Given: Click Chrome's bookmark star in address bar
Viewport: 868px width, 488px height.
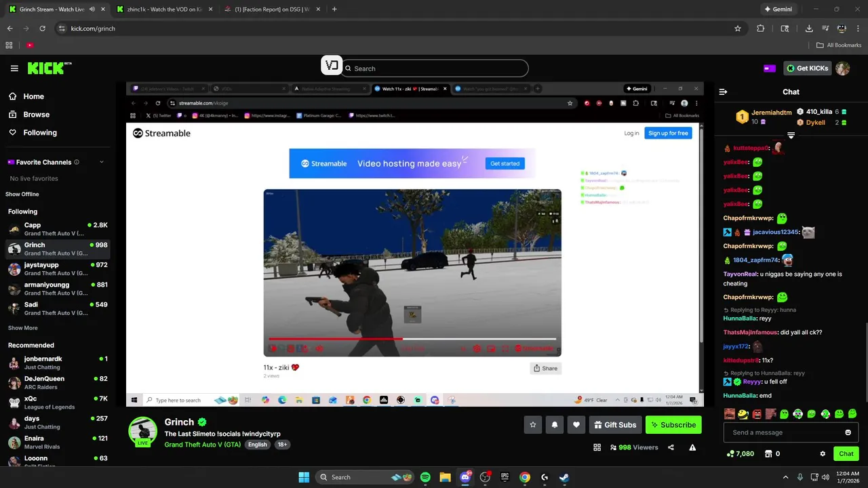Looking at the screenshot, I should click(738, 28).
